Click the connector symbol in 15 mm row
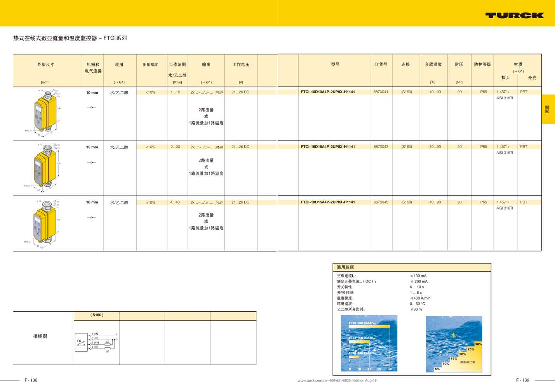Image resolution: width=555 pixels, height=392 pixels. coord(92,163)
